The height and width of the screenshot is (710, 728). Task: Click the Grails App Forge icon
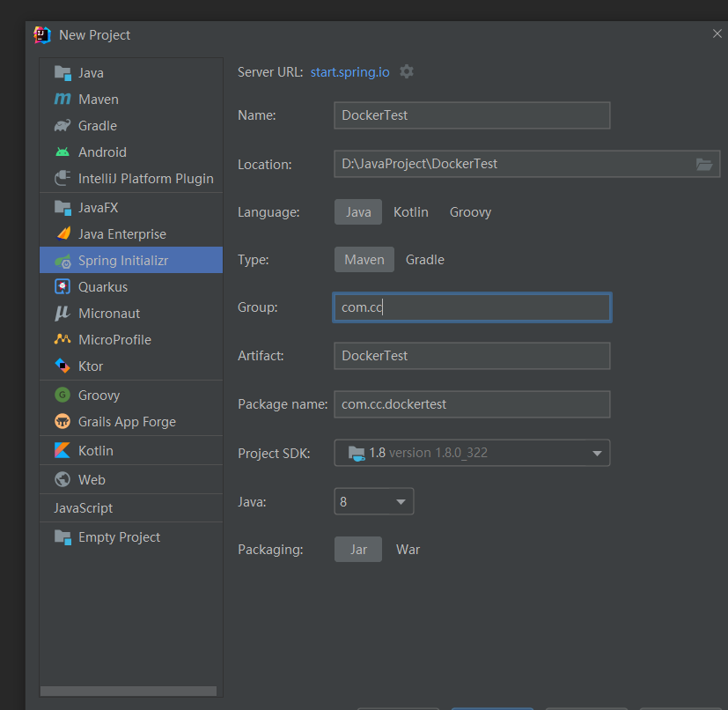coord(63,421)
